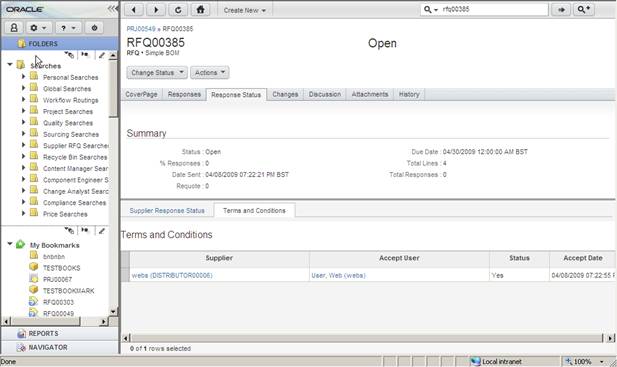This screenshot has height=367, width=617.
Task: Refresh the page with the reload icon
Action: [178, 10]
